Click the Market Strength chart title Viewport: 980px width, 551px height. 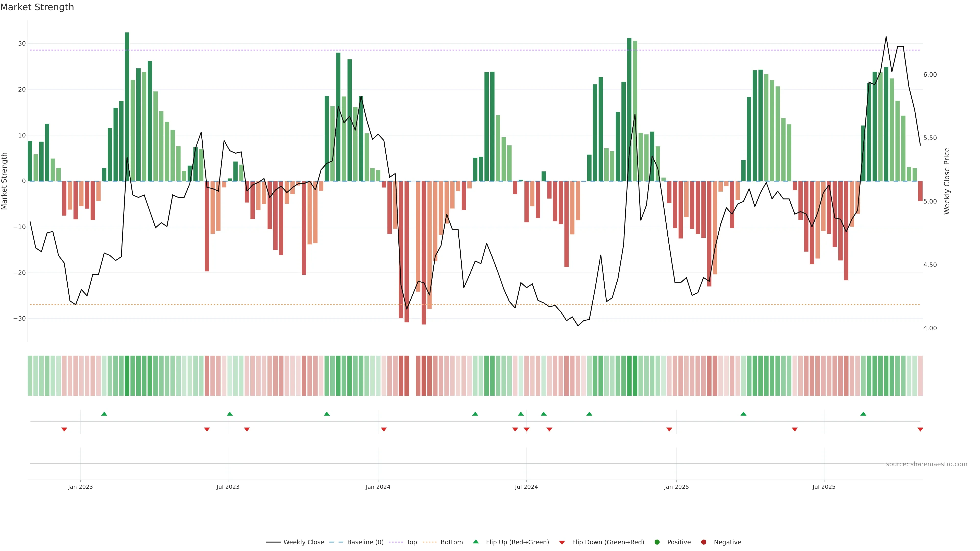[37, 7]
